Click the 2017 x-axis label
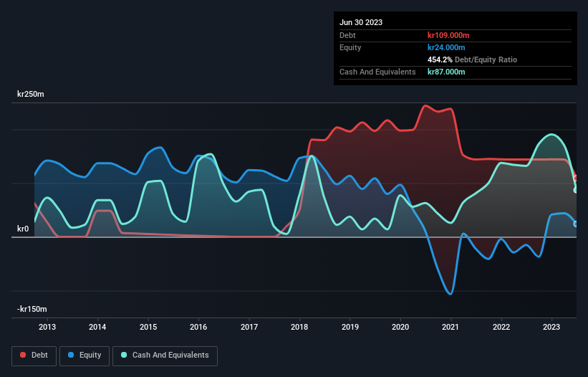This screenshot has width=588, height=377. [x=249, y=327]
